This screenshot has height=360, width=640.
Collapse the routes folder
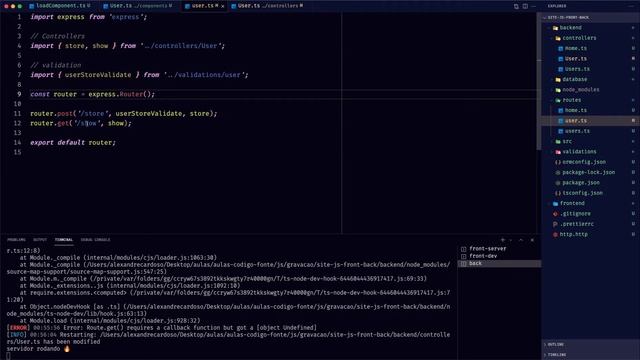click(591, 100)
